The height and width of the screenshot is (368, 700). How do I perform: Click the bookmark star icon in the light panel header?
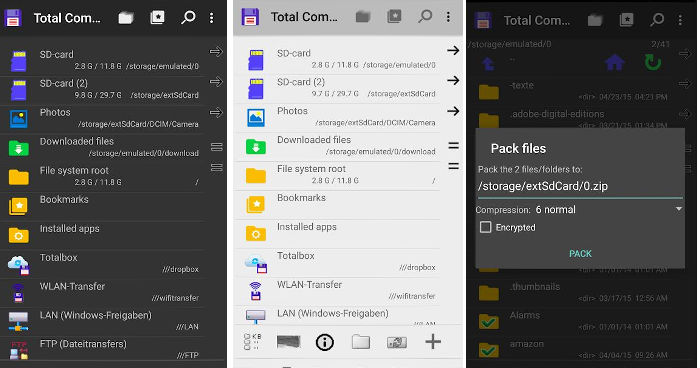[x=394, y=17]
